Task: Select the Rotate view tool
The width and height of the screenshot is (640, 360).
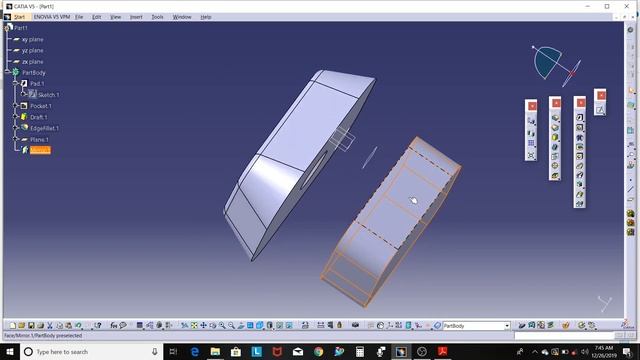Action: click(213, 325)
